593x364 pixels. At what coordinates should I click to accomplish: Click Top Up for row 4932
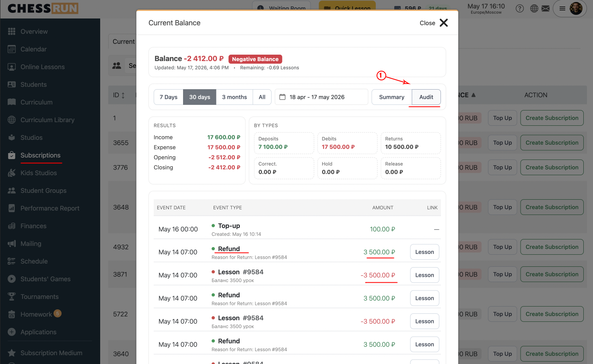[x=502, y=247]
